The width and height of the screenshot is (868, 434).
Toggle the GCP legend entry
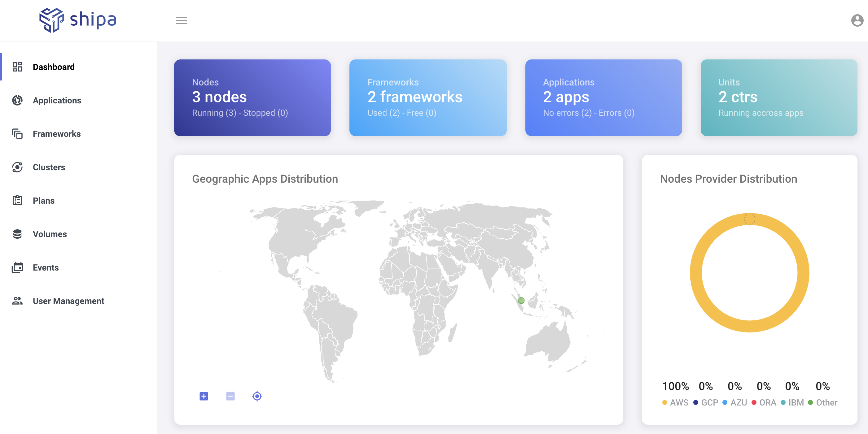tap(706, 402)
